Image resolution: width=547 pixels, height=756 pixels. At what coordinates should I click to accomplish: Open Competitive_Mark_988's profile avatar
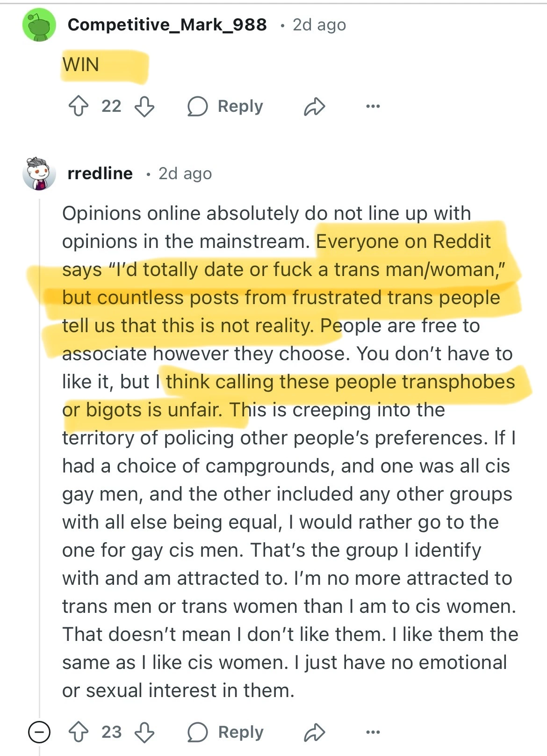click(x=39, y=25)
